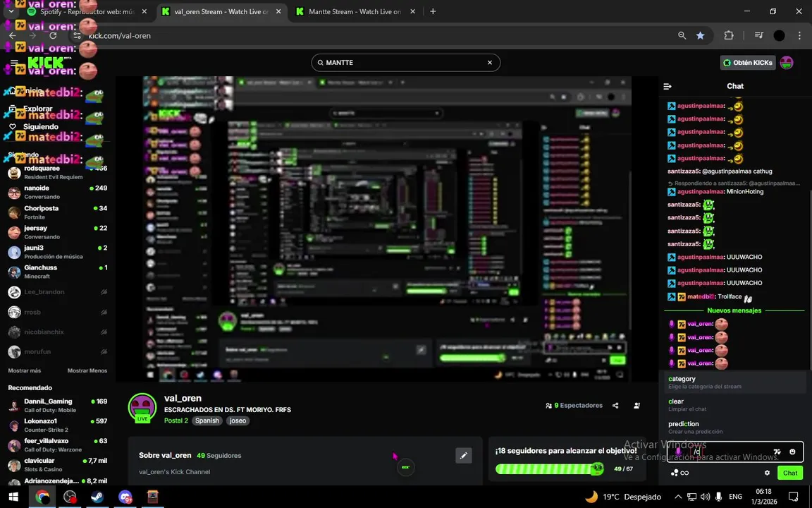
Task: Close the Mantte Stream tab
Action: [x=412, y=11]
